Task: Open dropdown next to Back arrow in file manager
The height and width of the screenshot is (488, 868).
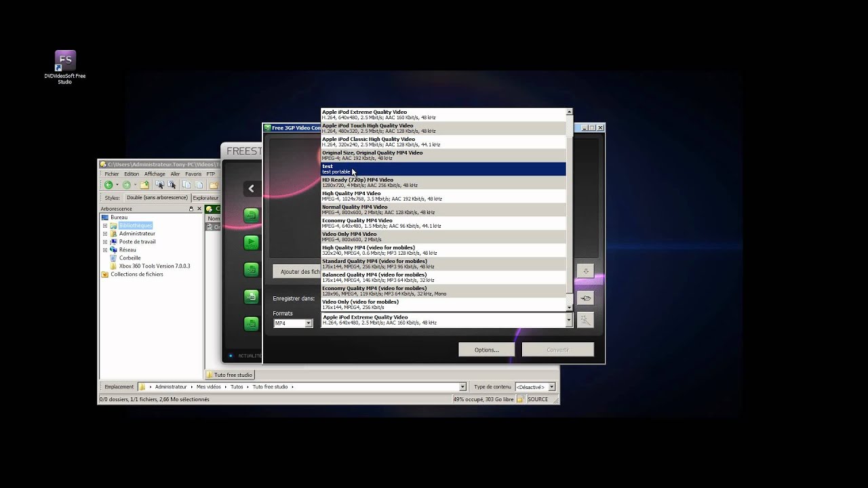Action: (x=117, y=185)
